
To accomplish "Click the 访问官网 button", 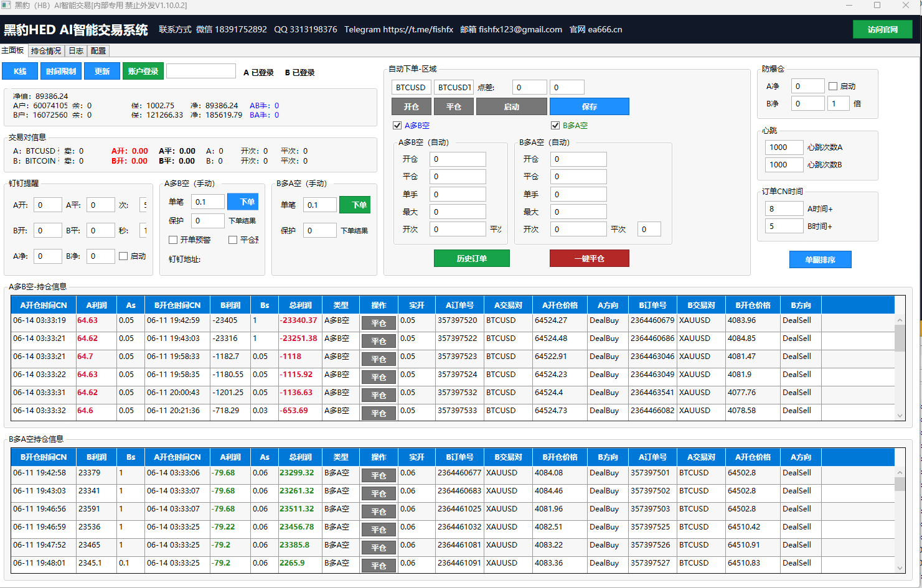I will (x=882, y=29).
